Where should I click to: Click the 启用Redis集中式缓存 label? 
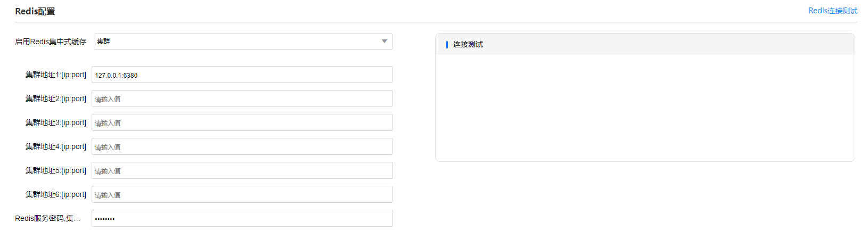51,42
